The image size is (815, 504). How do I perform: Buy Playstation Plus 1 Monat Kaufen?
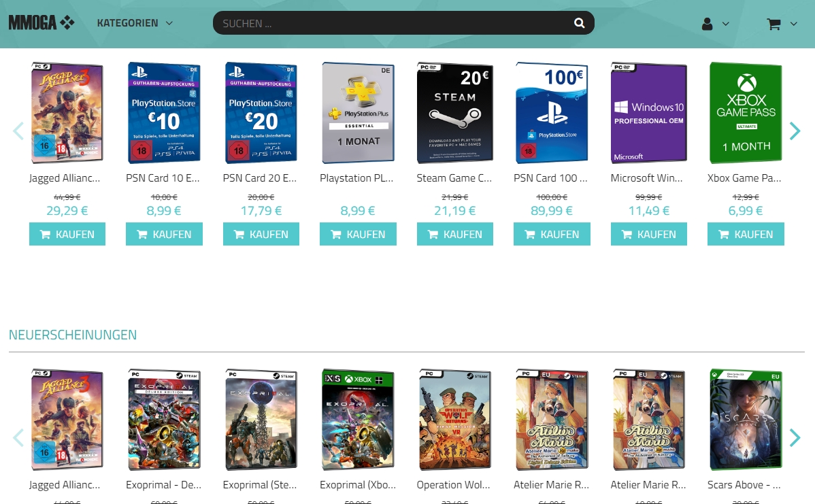coord(358,235)
